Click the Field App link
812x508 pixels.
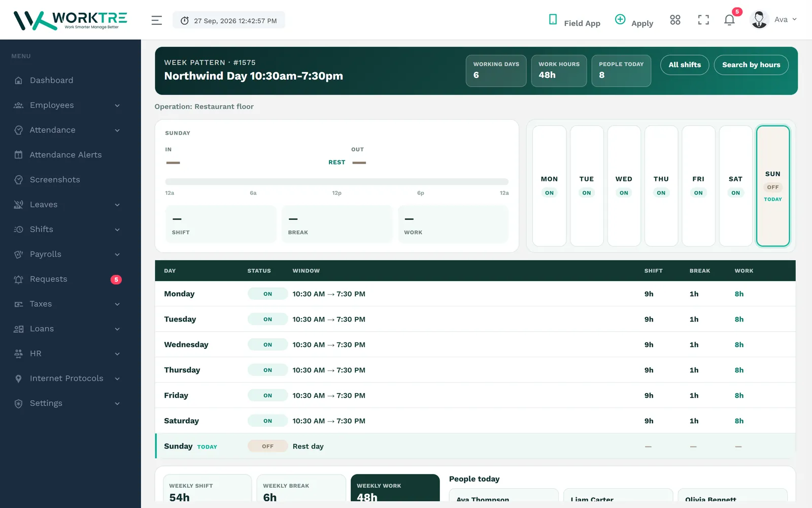pos(582,23)
